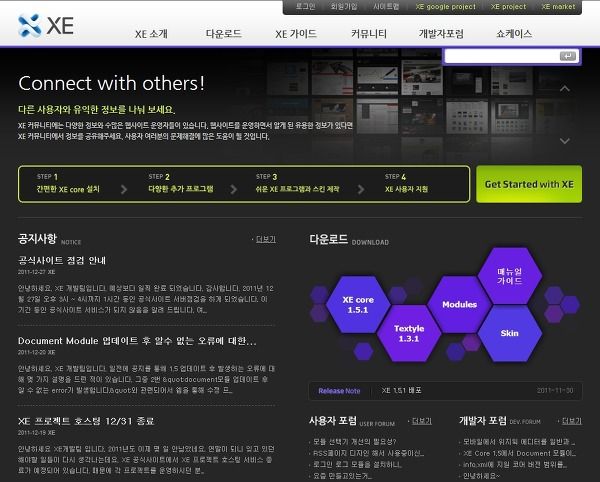
Task: Open the 매뉴얼 가이드 hexagon
Action: coord(510,276)
